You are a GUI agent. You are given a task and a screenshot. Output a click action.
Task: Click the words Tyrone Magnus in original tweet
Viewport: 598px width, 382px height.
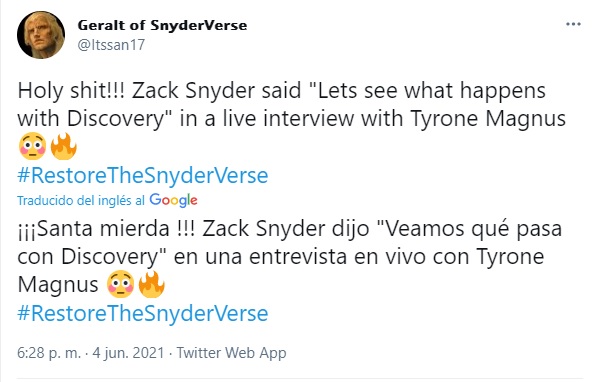pos(488,119)
